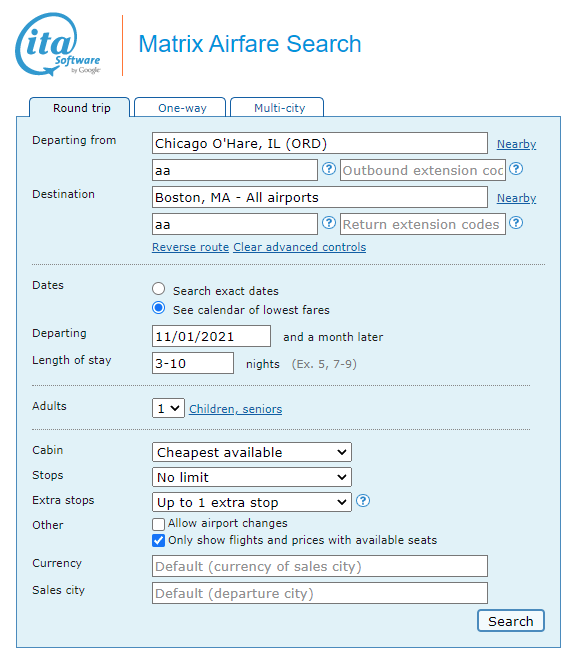Select See calendar of lowest fares
The height and width of the screenshot is (657, 575).
pyautogui.click(x=158, y=308)
